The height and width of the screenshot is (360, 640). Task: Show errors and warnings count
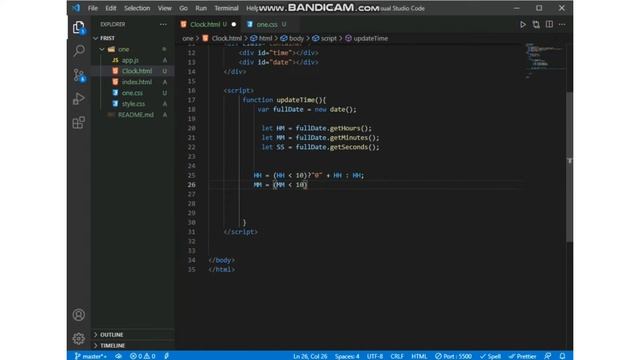click(x=142, y=356)
